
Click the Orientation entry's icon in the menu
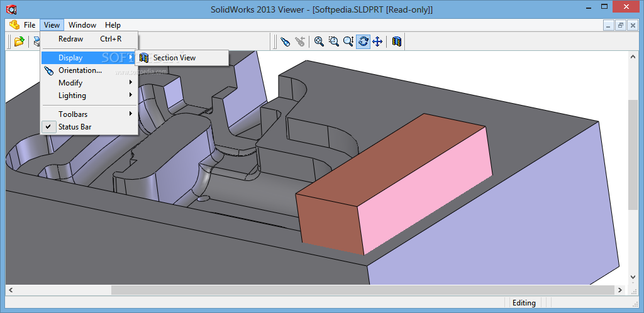pos(49,70)
